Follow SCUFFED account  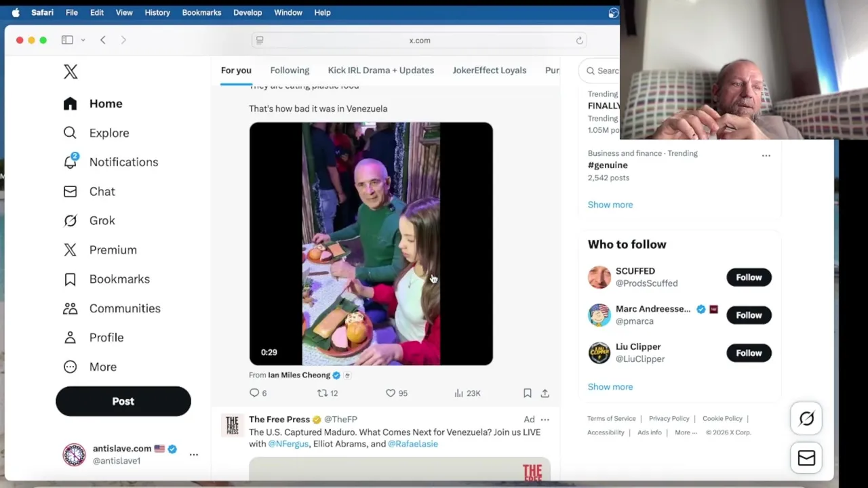click(x=749, y=277)
